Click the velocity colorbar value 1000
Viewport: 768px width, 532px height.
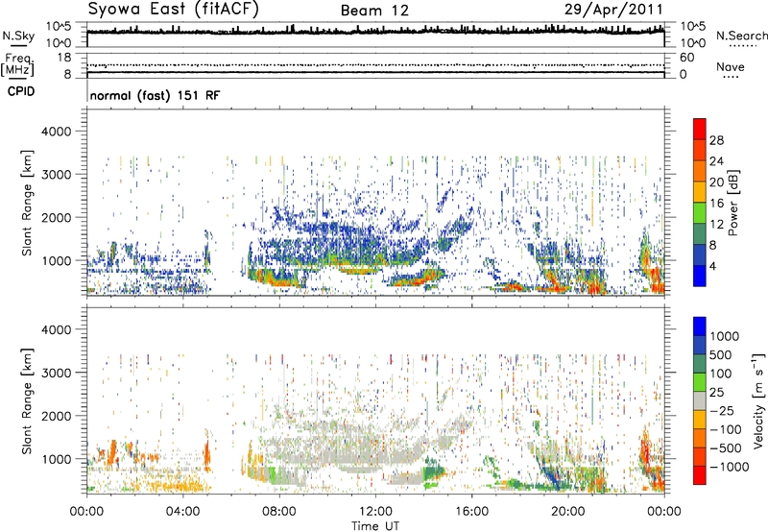coord(725,336)
